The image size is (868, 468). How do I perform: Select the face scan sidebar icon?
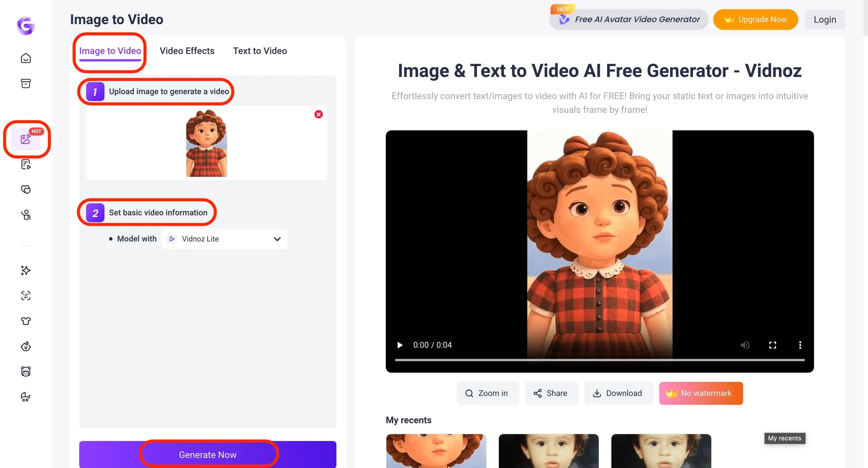(x=26, y=295)
